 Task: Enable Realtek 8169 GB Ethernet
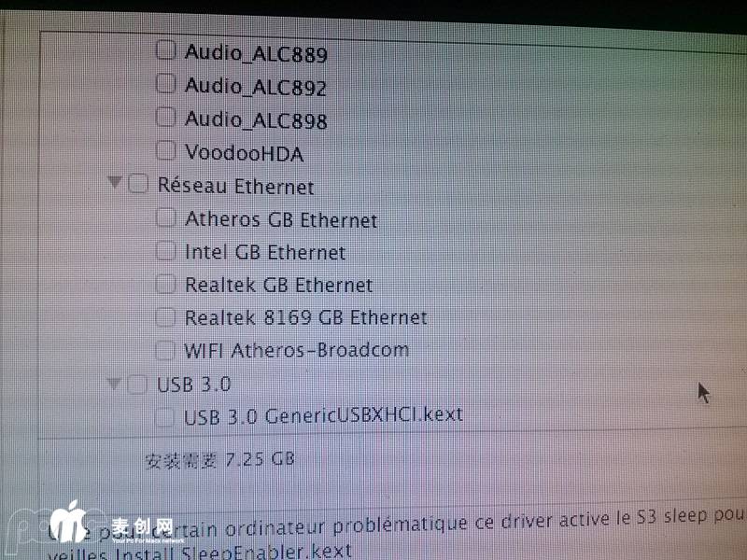point(165,317)
